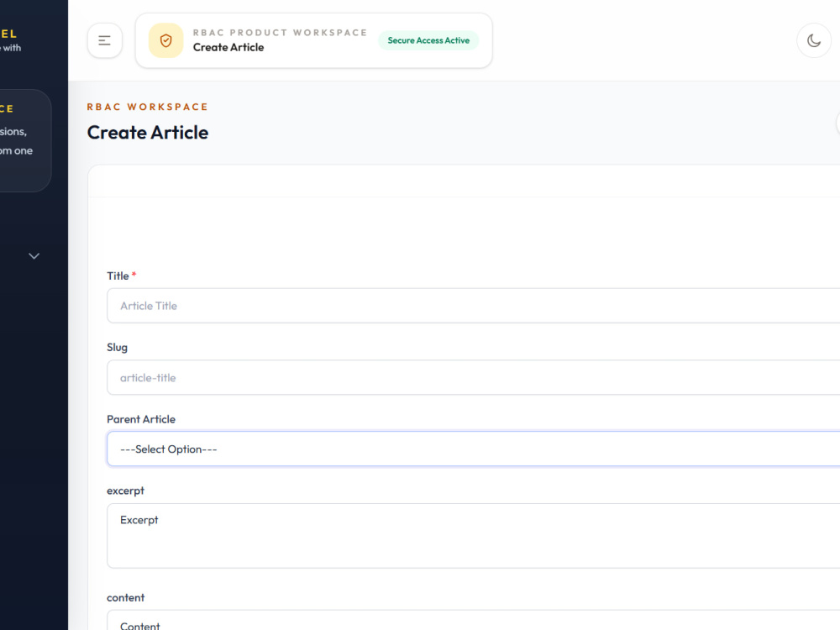Click the 'Title' field label
Screen dimensions: 840x630
pyautogui.click(x=118, y=276)
